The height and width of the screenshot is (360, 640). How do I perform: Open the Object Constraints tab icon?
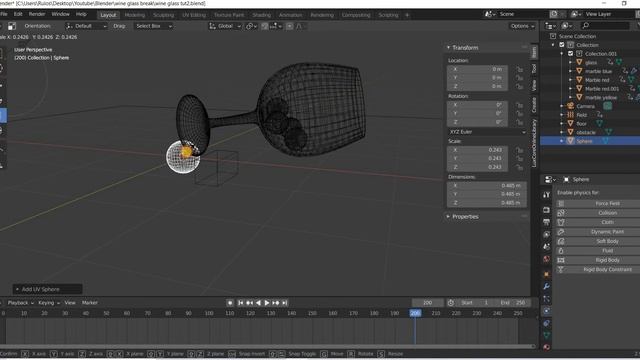[546, 323]
